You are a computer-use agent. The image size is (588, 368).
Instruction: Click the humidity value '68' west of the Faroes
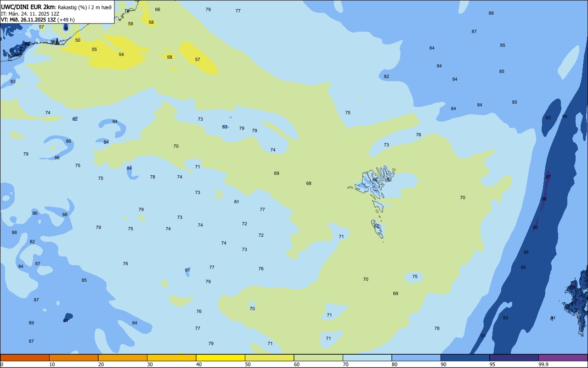[309, 184]
